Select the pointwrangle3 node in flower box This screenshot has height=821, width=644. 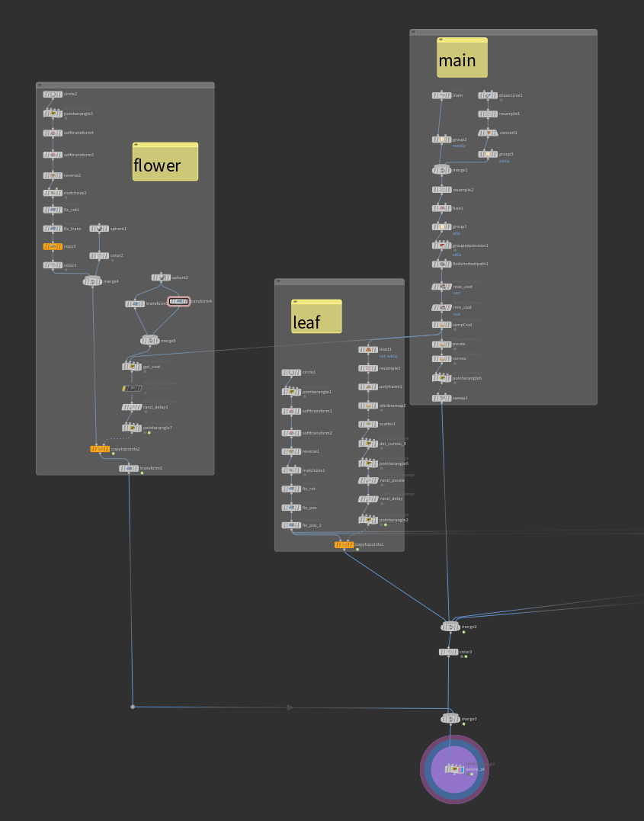click(x=53, y=114)
